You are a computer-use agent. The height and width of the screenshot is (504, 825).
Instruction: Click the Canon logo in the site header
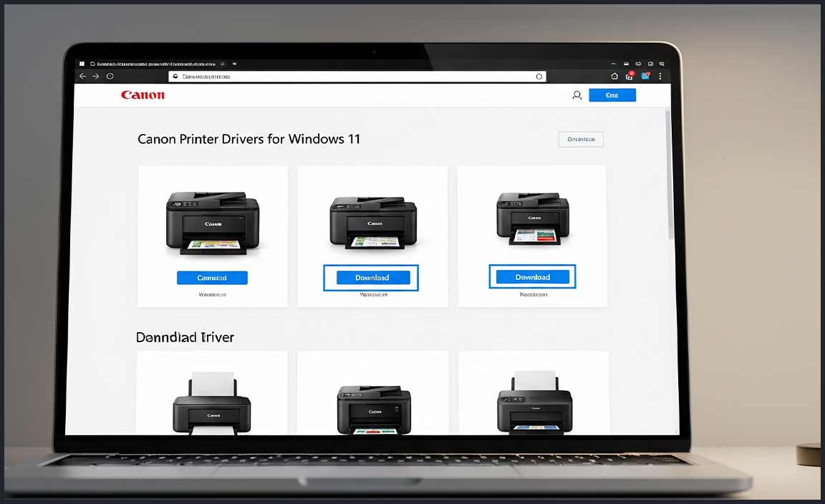(143, 94)
